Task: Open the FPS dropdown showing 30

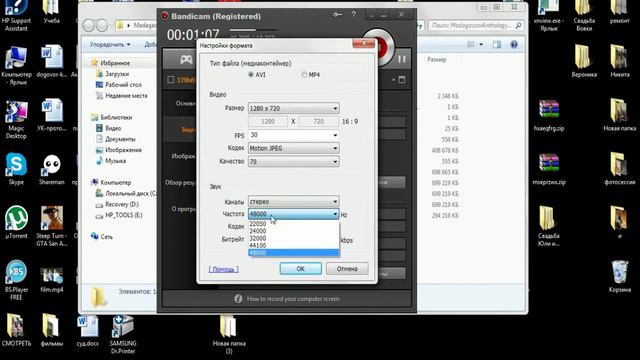Action: click(293, 135)
